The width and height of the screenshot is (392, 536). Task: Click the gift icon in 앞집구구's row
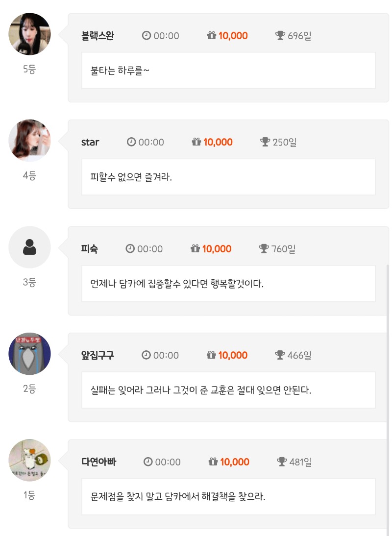212,355
